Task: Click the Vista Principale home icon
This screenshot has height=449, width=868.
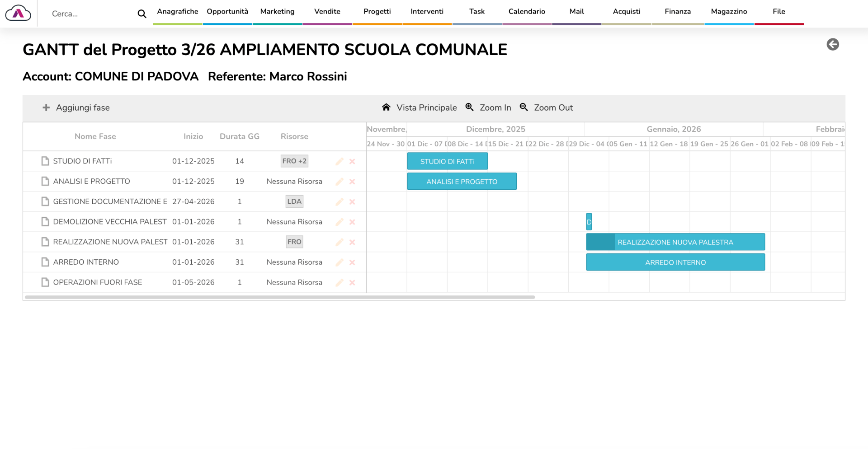Action: pyautogui.click(x=386, y=107)
